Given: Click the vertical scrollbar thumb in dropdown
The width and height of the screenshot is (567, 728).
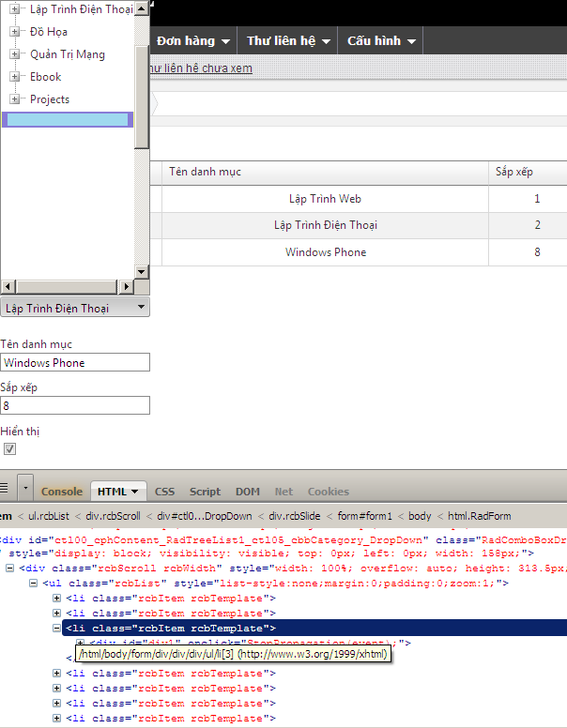Looking at the screenshot, I should [142, 97].
